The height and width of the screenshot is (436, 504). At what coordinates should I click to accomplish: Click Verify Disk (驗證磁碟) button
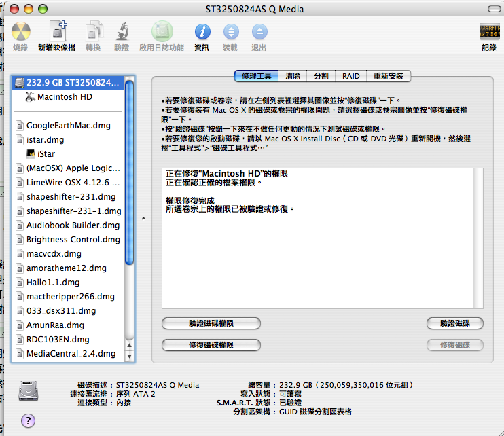455,323
